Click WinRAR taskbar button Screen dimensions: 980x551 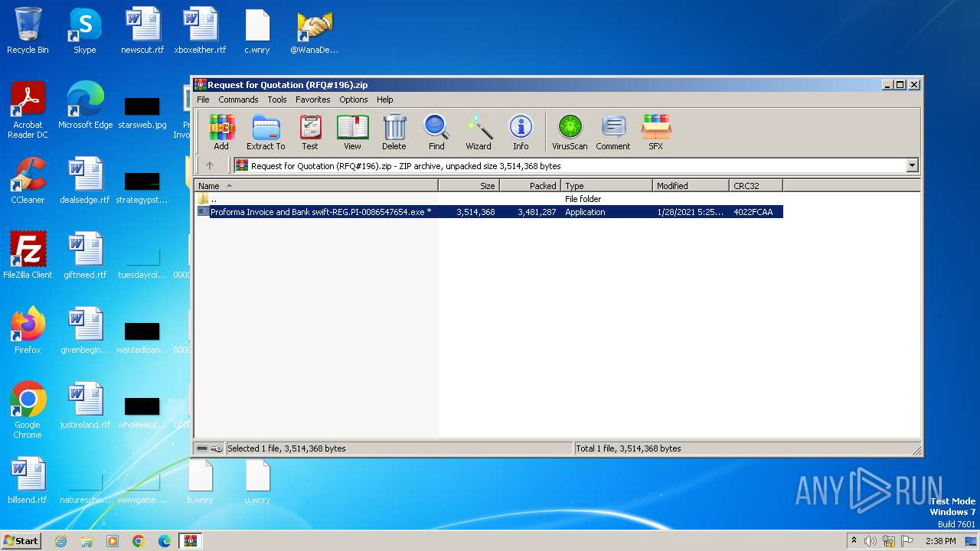pos(190,541)
